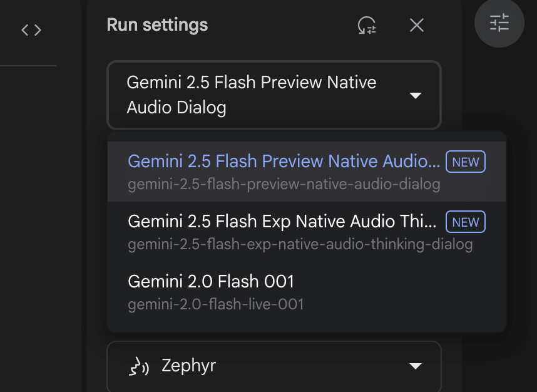Choose Gemini 2.5 Flash Exp Native Audio Thinking

tap(282, 222)
